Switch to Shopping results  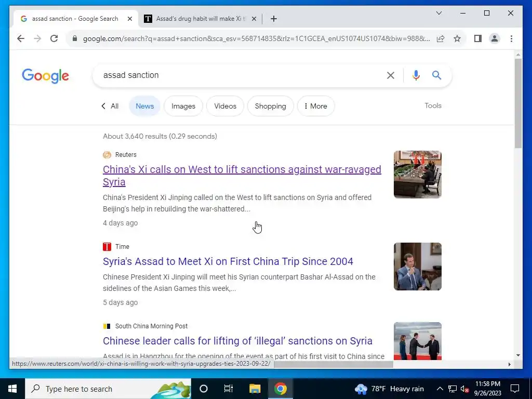pyautogui.click(x=270, y=106)
